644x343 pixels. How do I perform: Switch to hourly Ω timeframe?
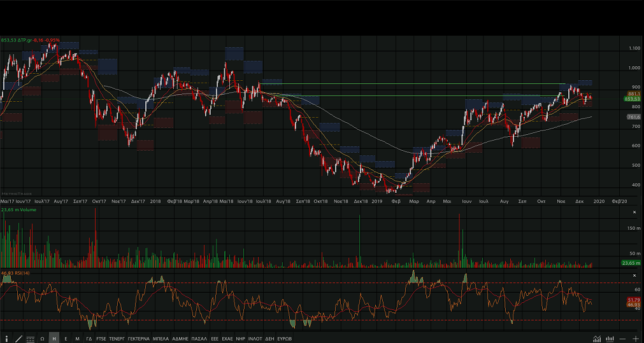[42, 339]
